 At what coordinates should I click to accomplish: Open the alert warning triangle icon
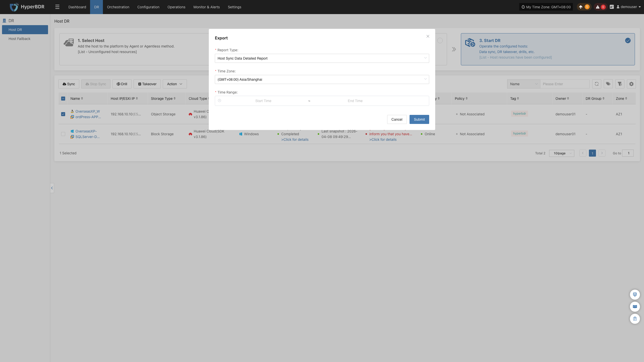coord(598,7)
